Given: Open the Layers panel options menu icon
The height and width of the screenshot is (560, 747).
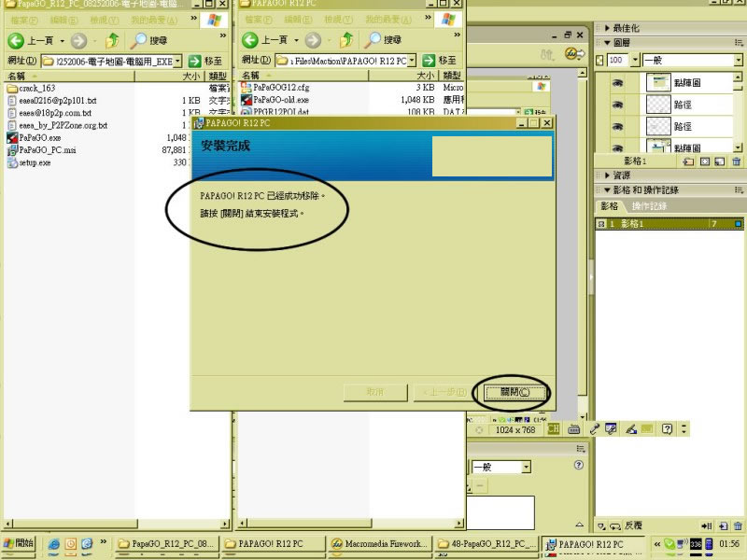Looking at the screenshot, I should coord(739,43).
